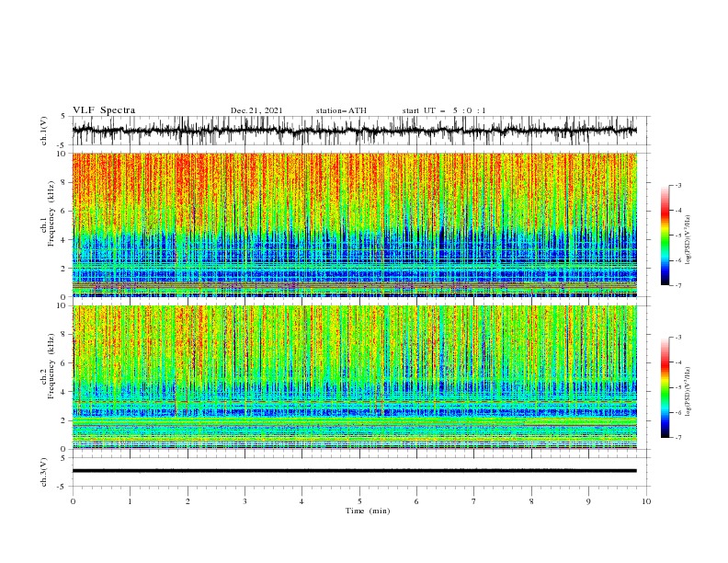Viewport: 728px width, 563px height.
Task: Click the "-3" label on the ch.2 colorbar
Action: [678, 338]
